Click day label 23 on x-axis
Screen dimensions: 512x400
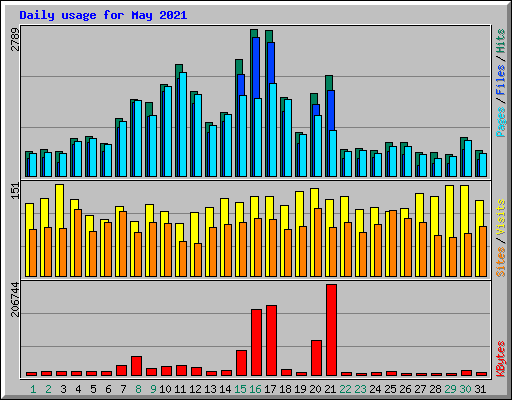(360, 389)
